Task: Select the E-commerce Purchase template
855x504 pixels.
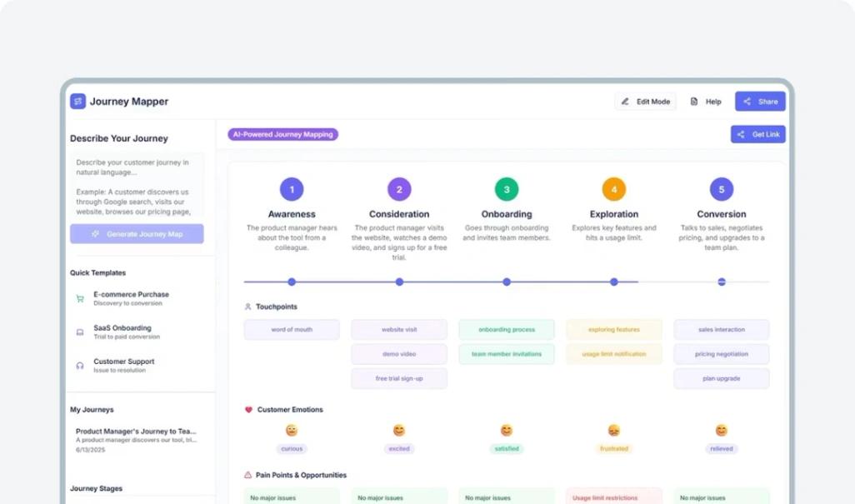Action: [137, 298]
